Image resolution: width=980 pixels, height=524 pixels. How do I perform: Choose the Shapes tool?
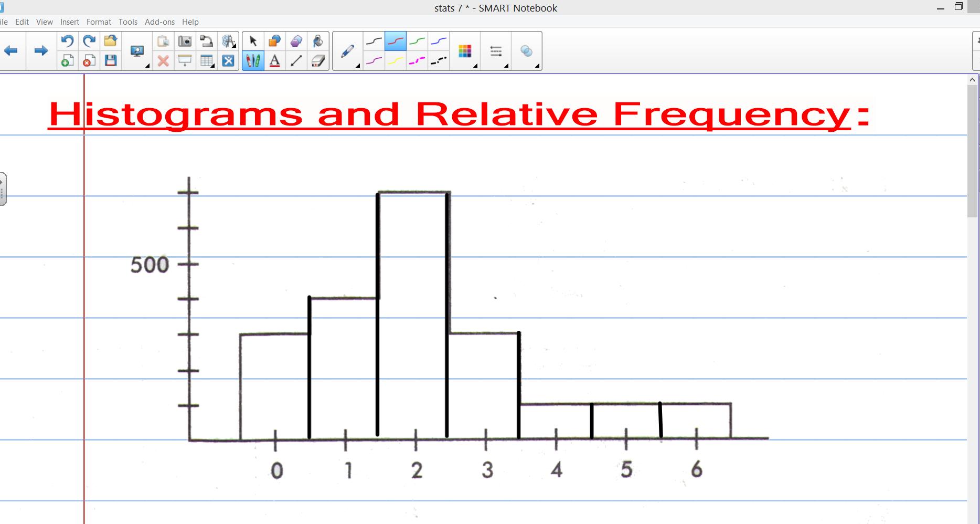[x=296, y=40]
